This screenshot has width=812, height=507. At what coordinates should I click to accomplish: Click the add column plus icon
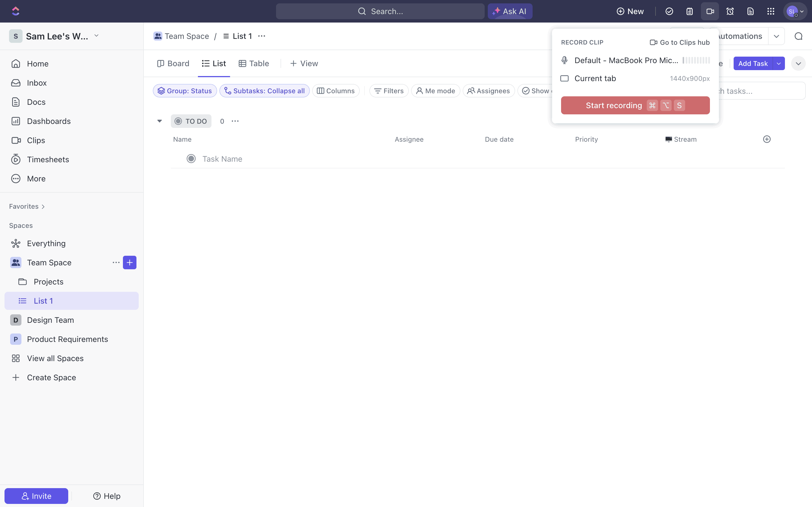(767, 139)
